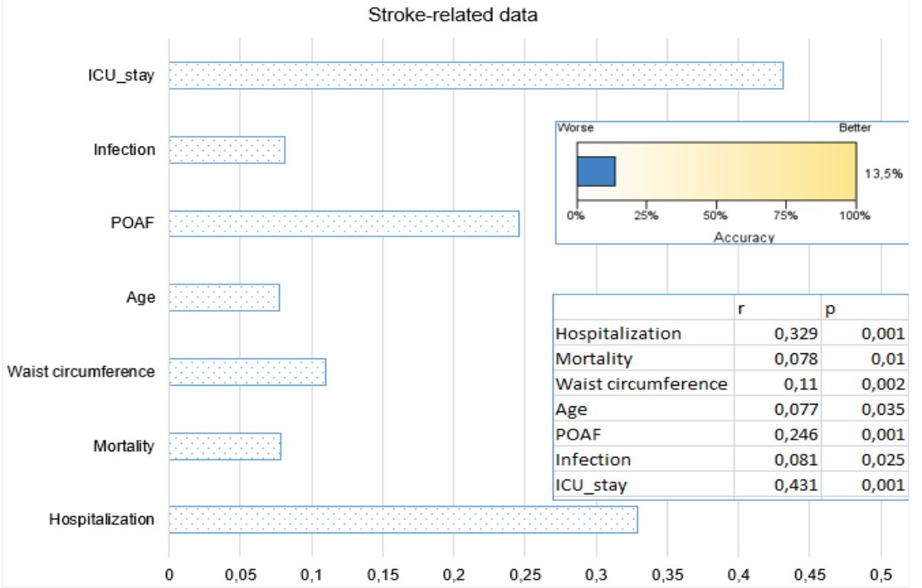Click the Hospitalization bar
The width and height of the screenshot is (922, 588).
[403, 519]
